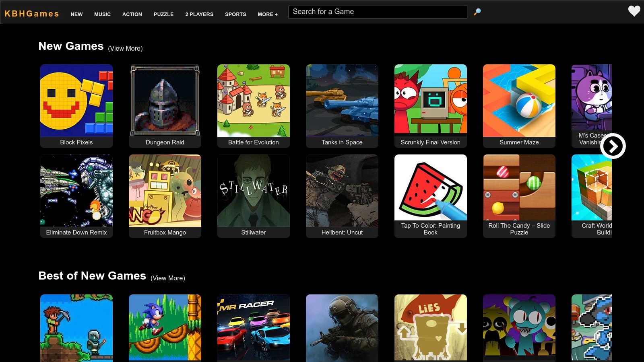Image resolution: width=644 pixels, height=362 pixels.
Task: Open the Craft World Building thumbnail
Action: [x=592, y=187]
